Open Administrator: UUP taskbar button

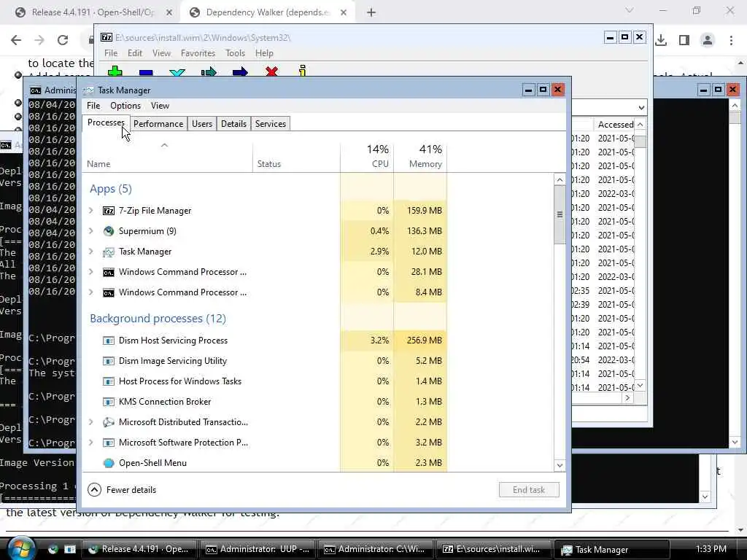click(258, 549)
